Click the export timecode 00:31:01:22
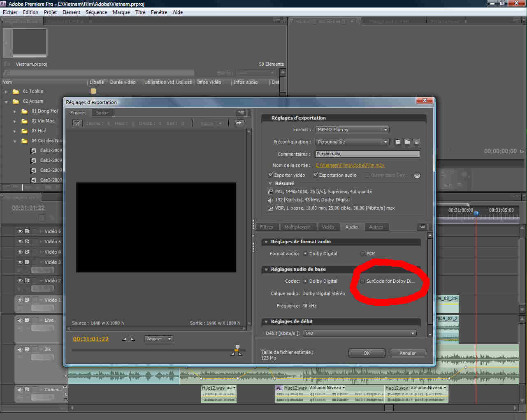Image resolution: width=527 pixels, height=420 pixels. click(x=91, y=339)
